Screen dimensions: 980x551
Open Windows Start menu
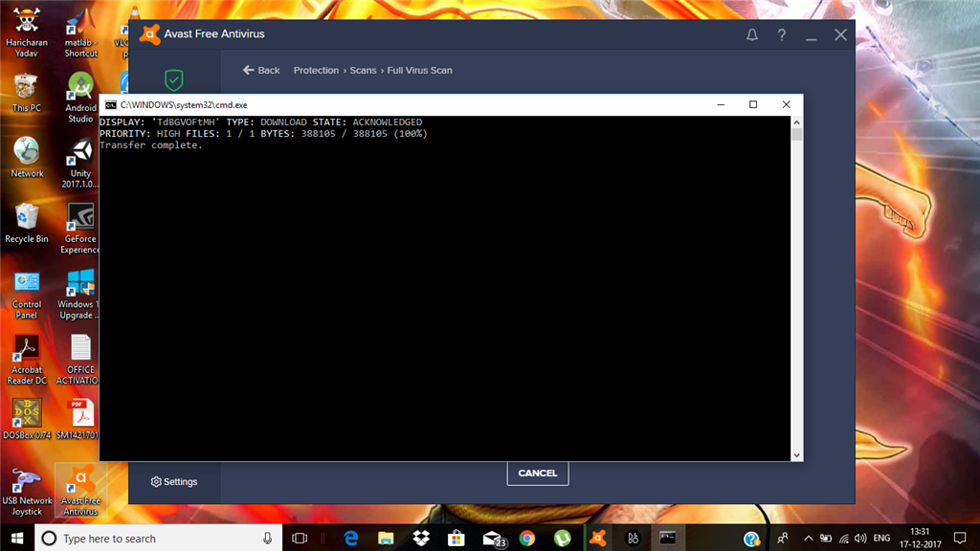[17, 538]
